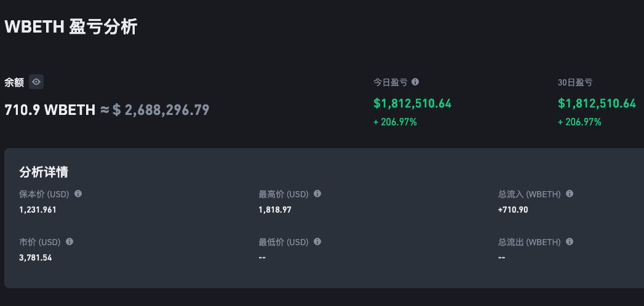Screen dimensions: 644x306
Task: Click the WBETH 盈亏分析 page title
Action: [x=71, y=26]
